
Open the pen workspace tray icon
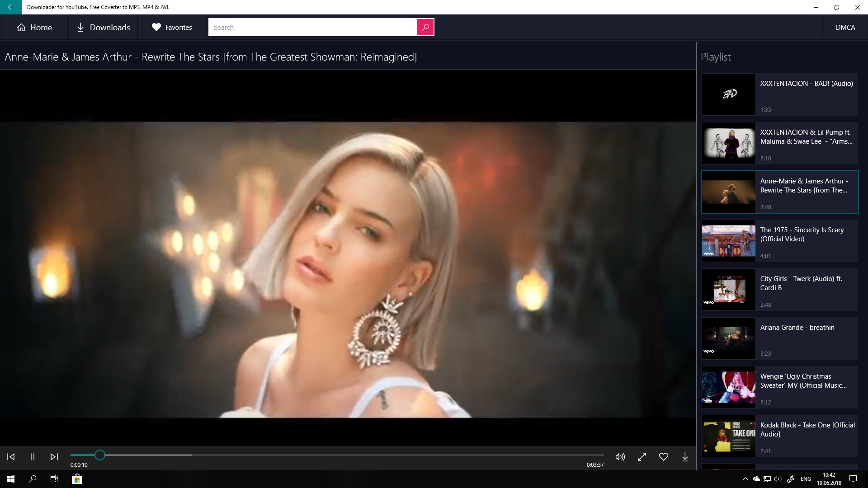point(791,479)
